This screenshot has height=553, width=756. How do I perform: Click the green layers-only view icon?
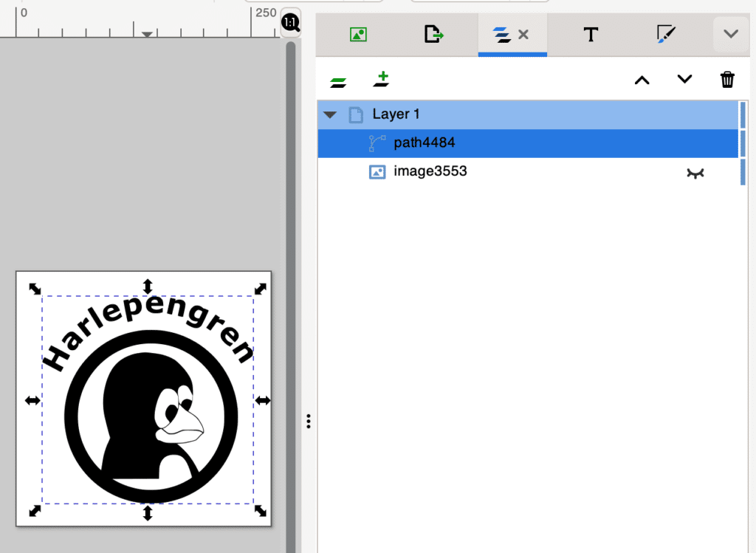338,81
